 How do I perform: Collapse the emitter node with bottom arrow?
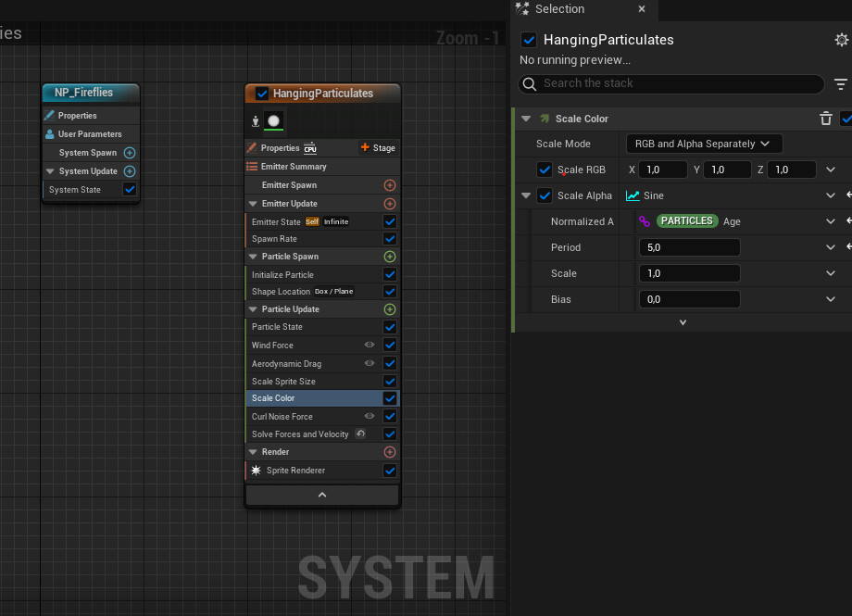[x=322, y=495]
